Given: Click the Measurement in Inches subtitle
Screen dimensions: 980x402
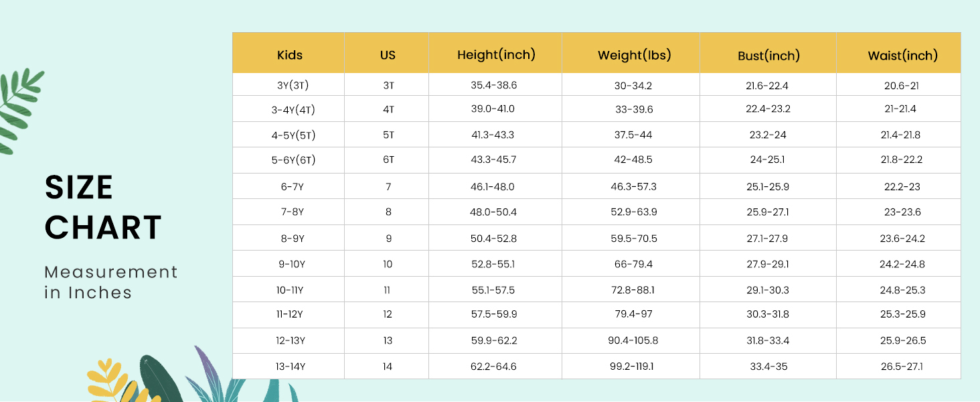Looking at the screenshot, I should pyautogui.click(x=111, y=282).
